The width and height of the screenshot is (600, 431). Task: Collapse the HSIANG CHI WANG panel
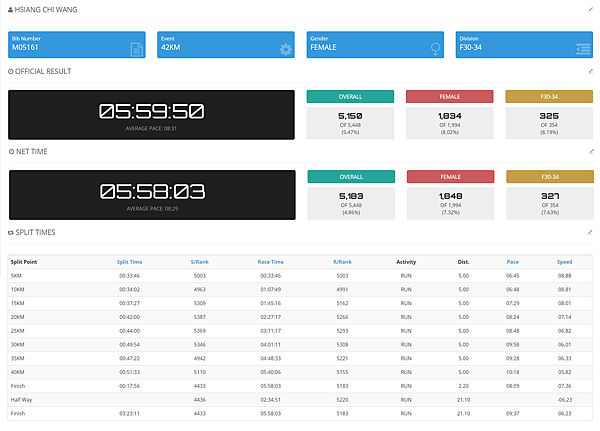point(591,9)
